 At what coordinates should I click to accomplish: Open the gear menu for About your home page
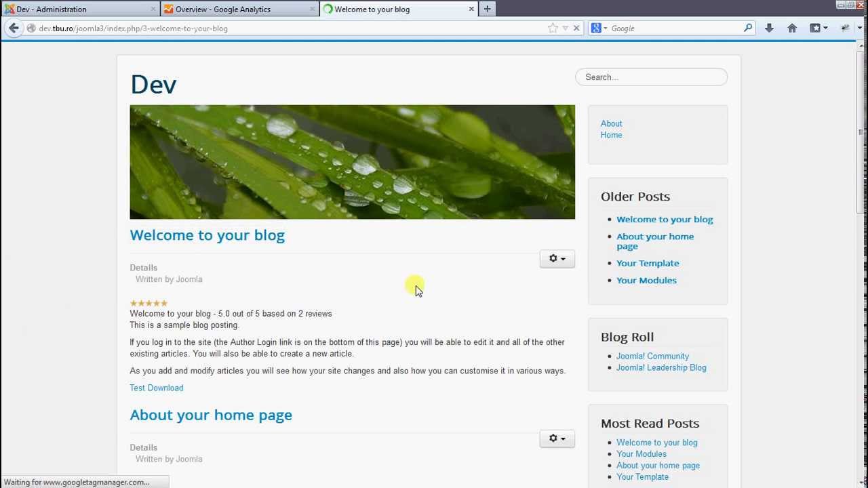[x=557, y=439]
